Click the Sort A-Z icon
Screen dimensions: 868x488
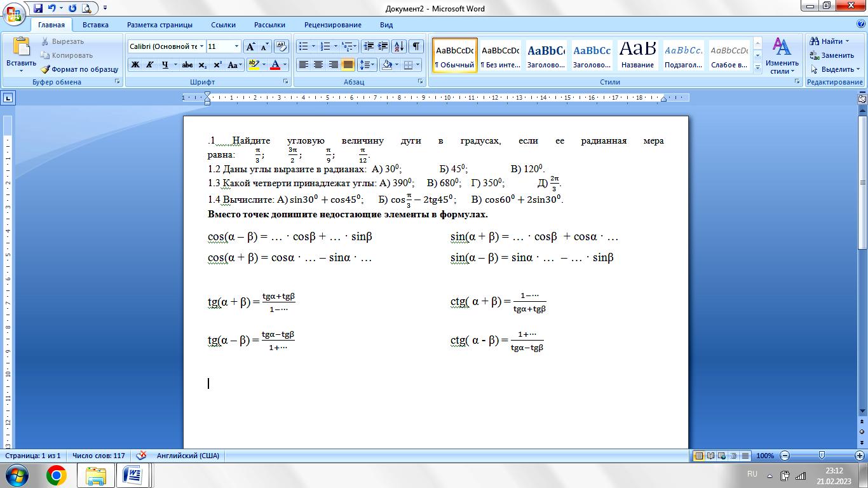pos(399,46)
